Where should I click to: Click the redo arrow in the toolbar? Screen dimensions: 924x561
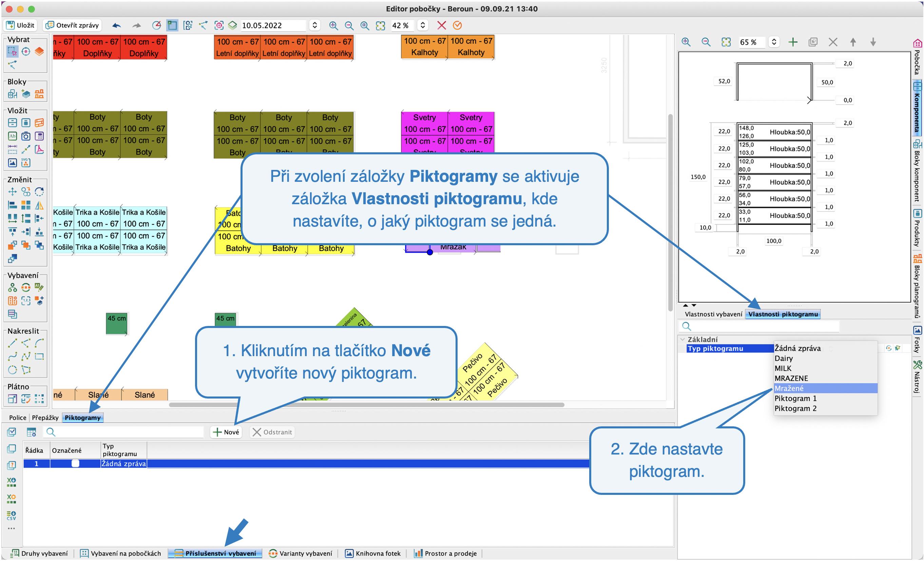point(136,25)
